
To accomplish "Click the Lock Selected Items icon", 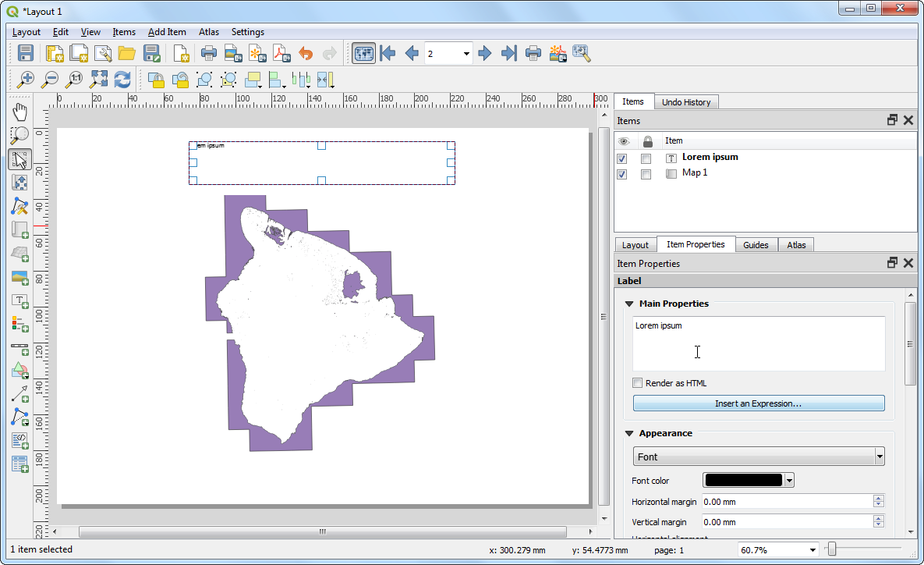I will 156,79.
